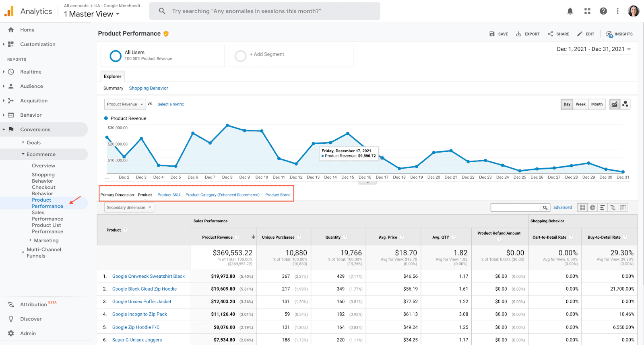This screenshot has width=644, height=345.
Task: Select the Summary metric group
Action: [113, 88]
